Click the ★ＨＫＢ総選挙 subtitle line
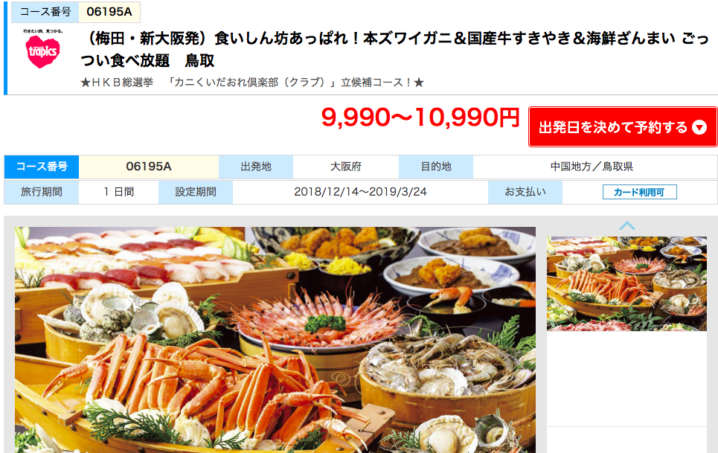The image size is (718, 453). 252,82
